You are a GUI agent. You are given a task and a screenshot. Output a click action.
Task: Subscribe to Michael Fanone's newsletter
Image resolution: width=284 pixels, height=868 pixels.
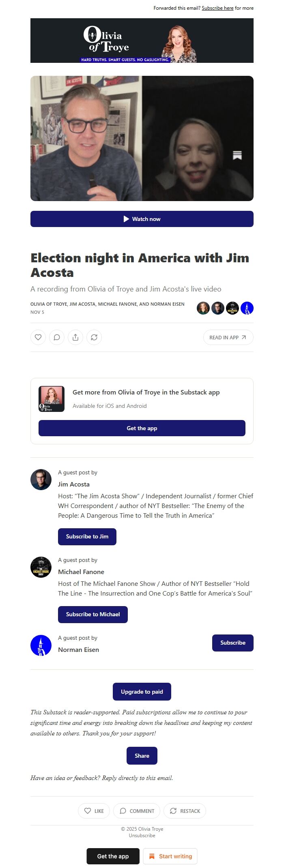coord(93,614)
